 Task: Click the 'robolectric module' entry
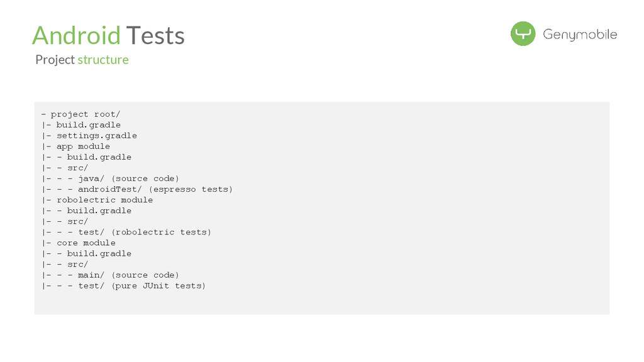click(104, 200)
